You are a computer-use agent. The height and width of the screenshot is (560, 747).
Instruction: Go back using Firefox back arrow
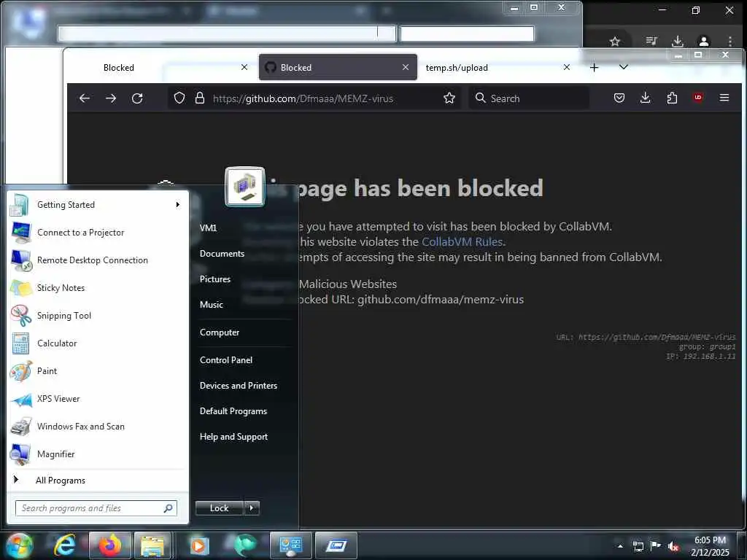(x=85, y=98)
